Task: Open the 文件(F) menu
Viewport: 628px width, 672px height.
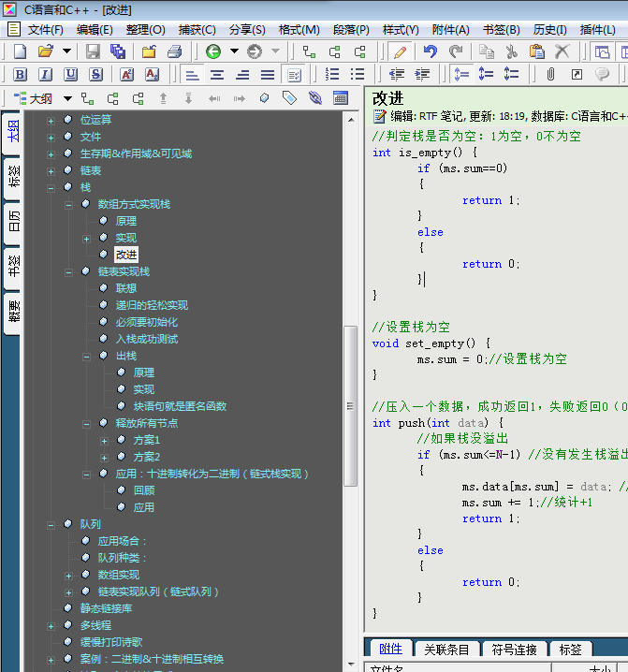Action: 46,30
